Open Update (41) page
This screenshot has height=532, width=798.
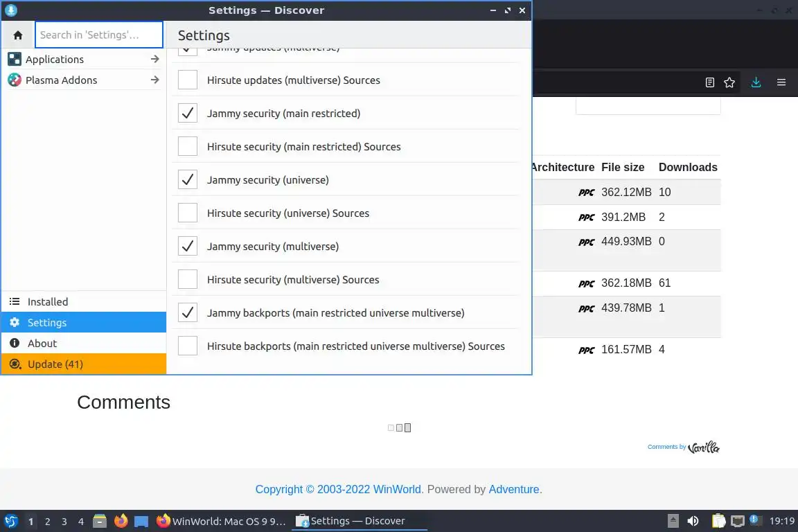(84, 364)
